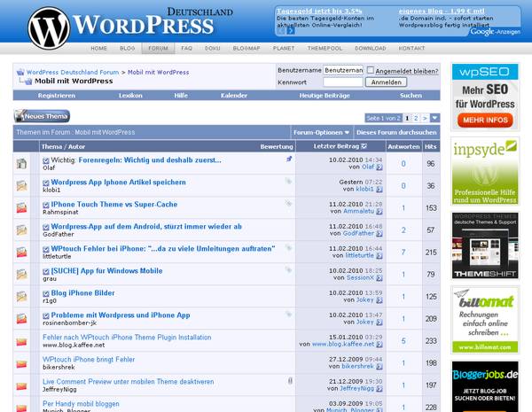Sort by Antworten column
Viewport: 532px width, 412px height.
coord(403,146)
